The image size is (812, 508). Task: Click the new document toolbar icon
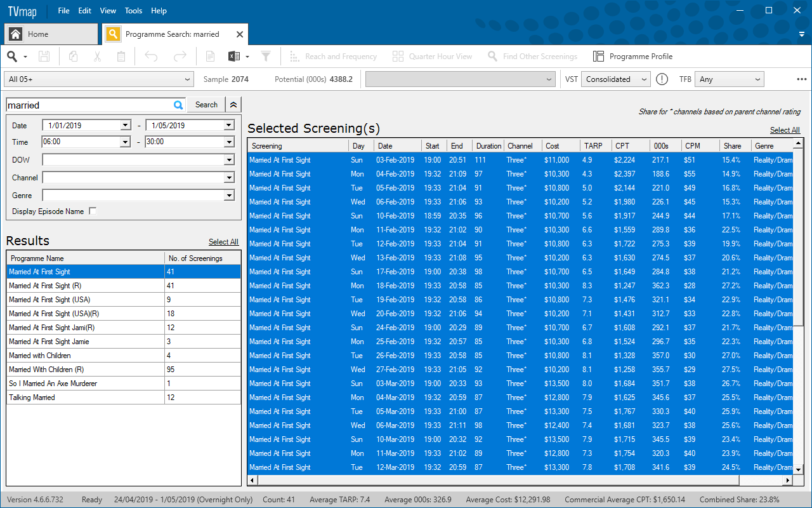click(210, 57)
